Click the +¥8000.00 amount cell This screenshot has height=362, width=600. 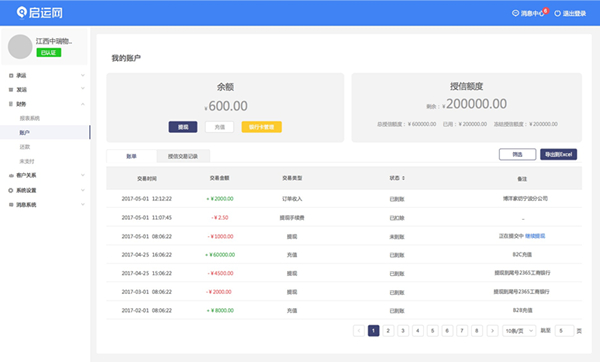[x=220, y=310]
